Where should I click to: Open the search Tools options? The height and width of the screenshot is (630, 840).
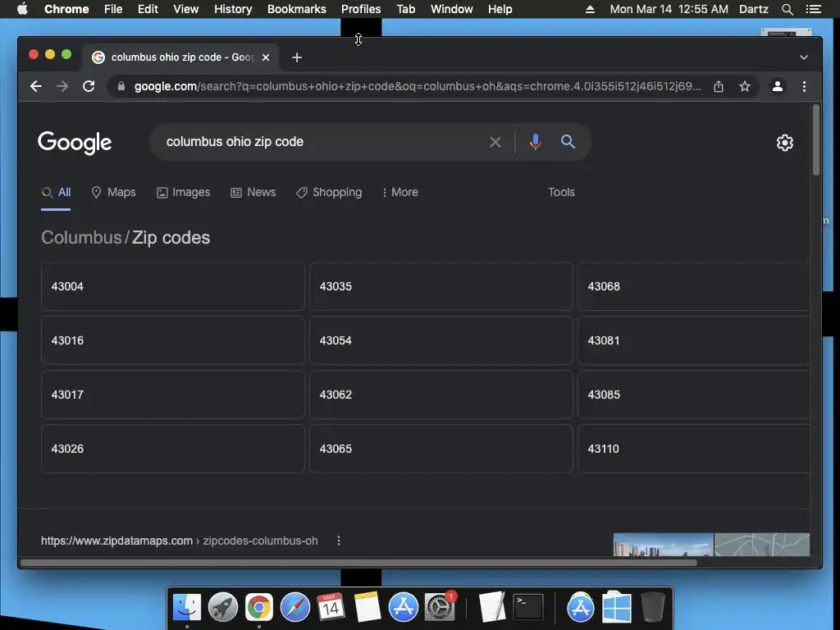[561, 192]
